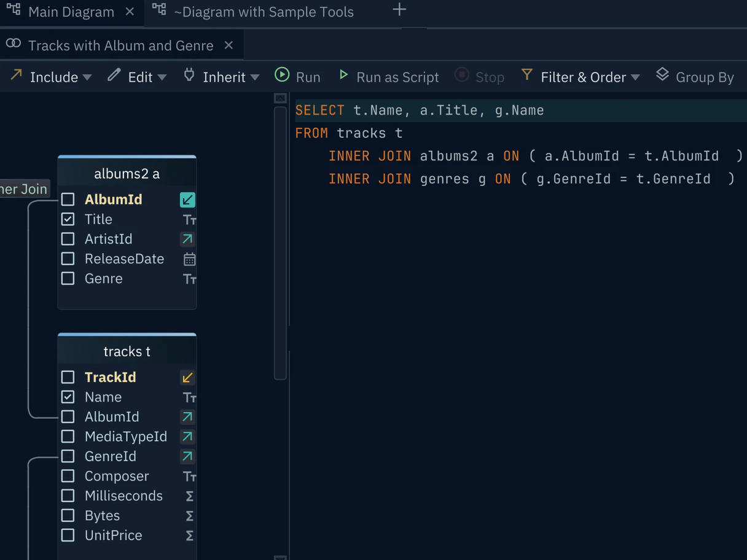Check the UnitPrice column checkbox

click(68, 535)
